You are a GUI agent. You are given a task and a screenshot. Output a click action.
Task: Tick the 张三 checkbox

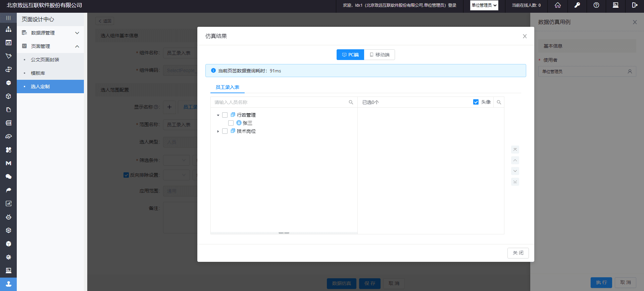click(x=231, y=123)
